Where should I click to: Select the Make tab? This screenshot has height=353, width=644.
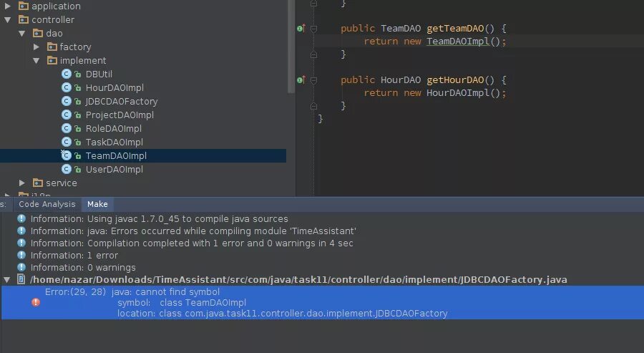click(97, 204)
